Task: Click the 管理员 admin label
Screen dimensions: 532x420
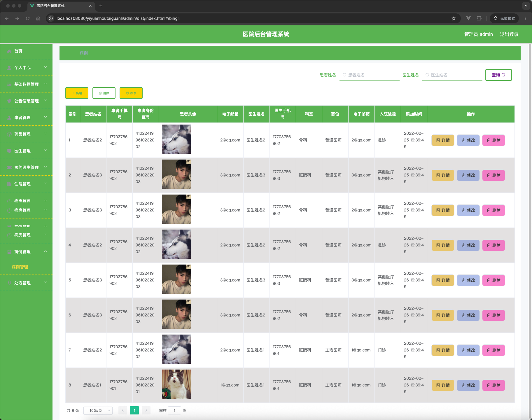Action: point(479,34)
